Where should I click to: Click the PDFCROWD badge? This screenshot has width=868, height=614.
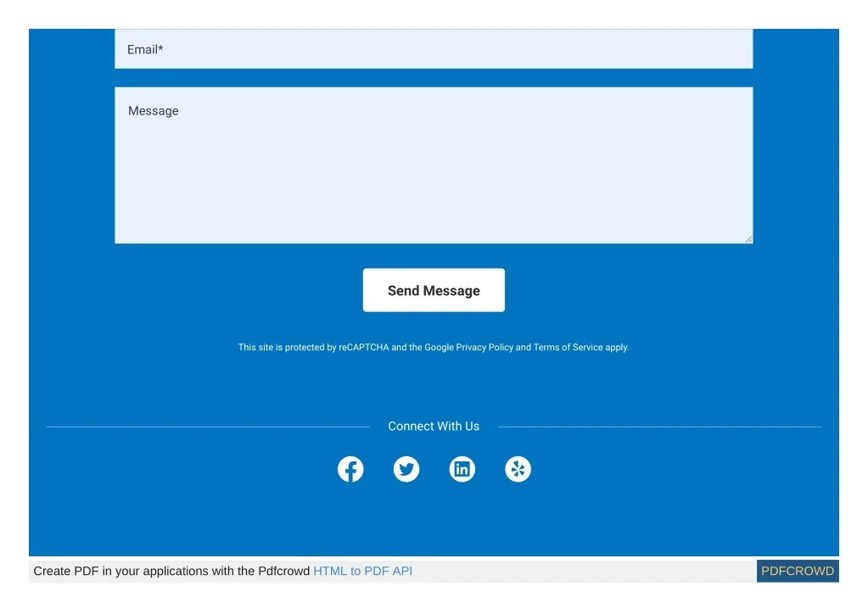tap(797, 572)
